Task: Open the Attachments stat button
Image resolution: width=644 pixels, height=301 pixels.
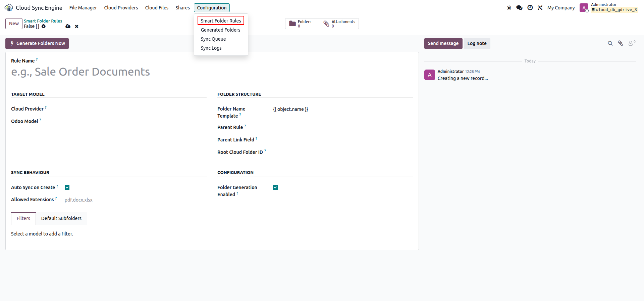Action: pos(339,24)
